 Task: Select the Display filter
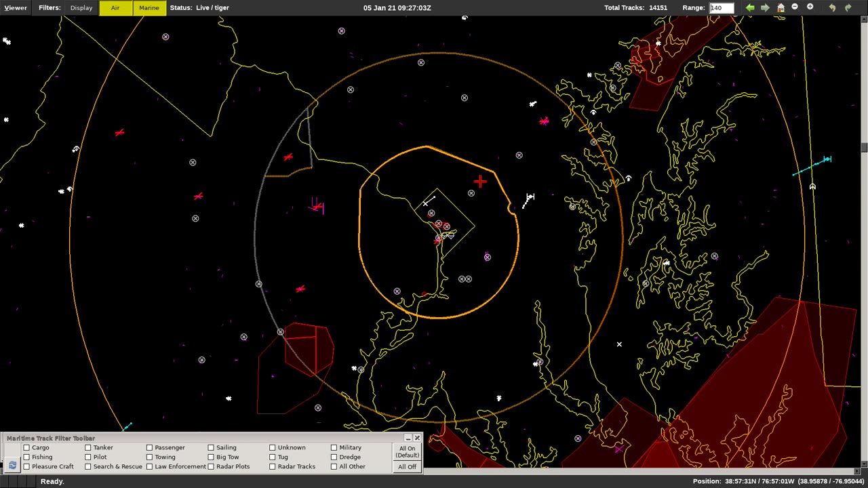coord(81,7)
